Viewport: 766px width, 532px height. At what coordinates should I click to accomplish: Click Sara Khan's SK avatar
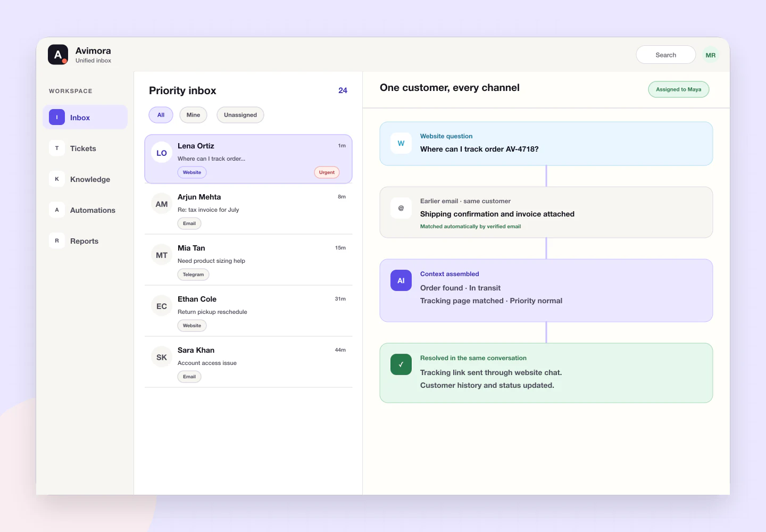tap(162, 357)
